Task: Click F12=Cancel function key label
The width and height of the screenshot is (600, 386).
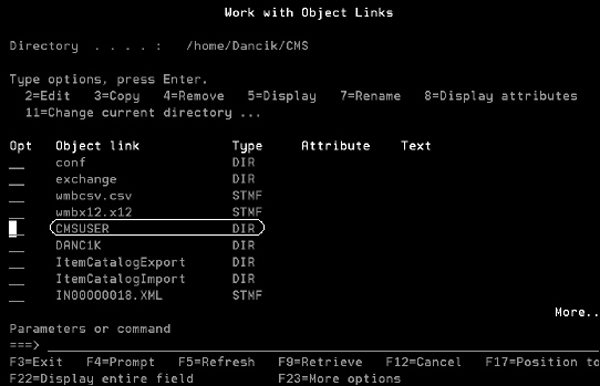Action: (x=424, y=362)
